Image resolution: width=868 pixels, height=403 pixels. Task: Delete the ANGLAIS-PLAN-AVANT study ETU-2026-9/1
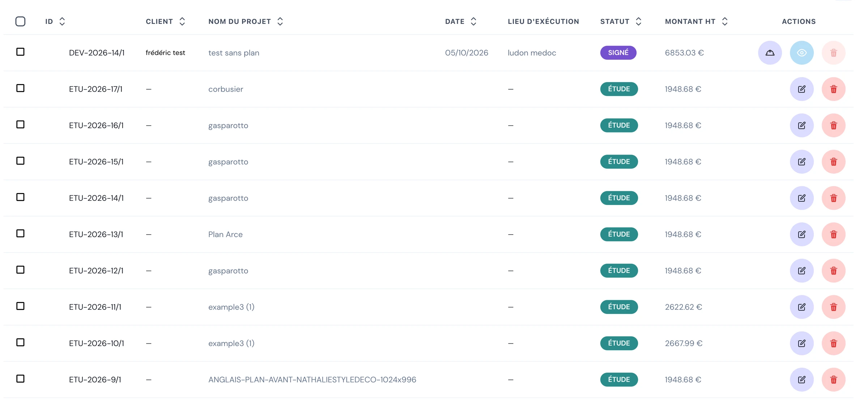pyautogui.click(x=833, y=379)
